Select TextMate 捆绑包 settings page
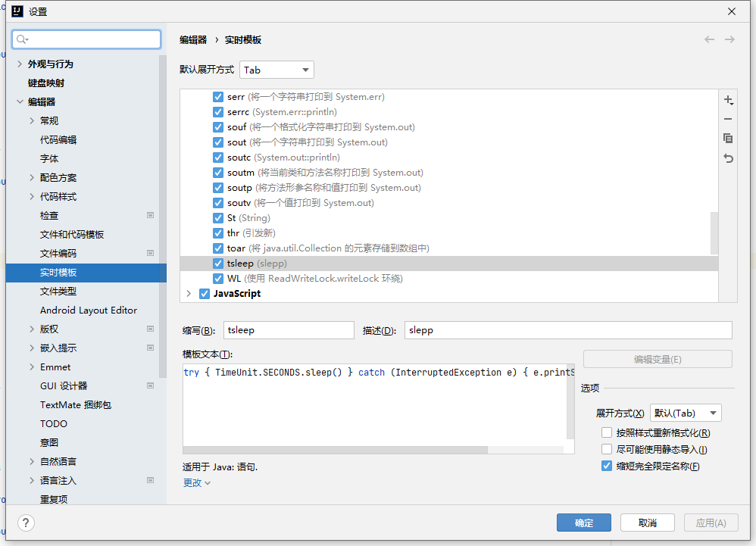Image resolution: width=756 pixels, height=546 pixels. tap(76, 405)
